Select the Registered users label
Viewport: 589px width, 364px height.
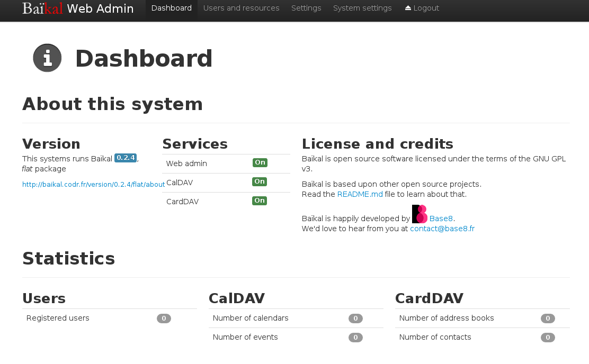click(58, 318)
